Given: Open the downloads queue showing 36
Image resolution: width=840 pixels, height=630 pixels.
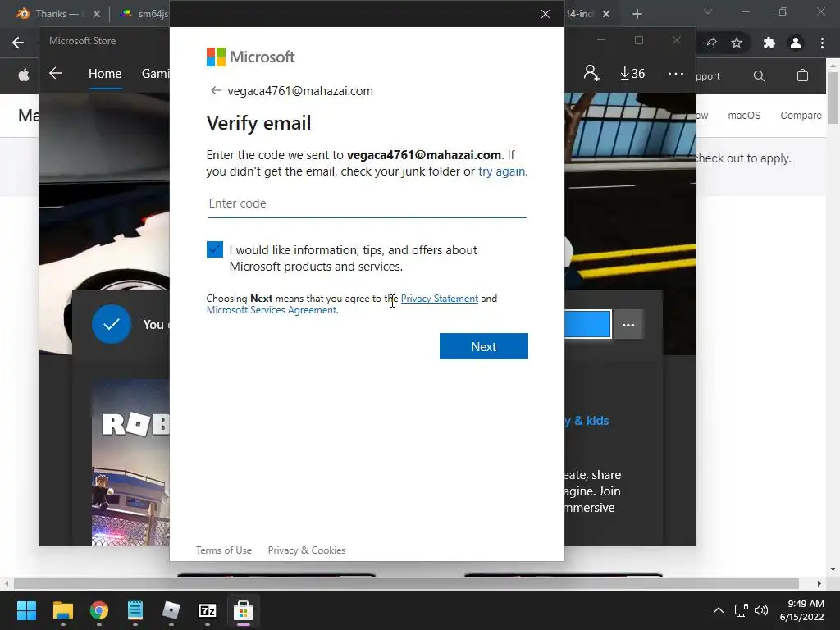Looking at the screenshot, I should tap(632, 73).
